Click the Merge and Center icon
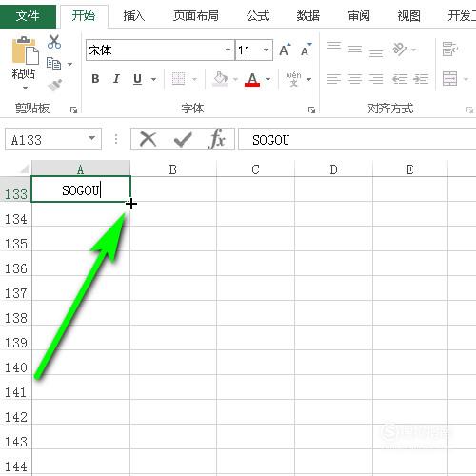Screen dimensions: 476x476 point(449,79)
